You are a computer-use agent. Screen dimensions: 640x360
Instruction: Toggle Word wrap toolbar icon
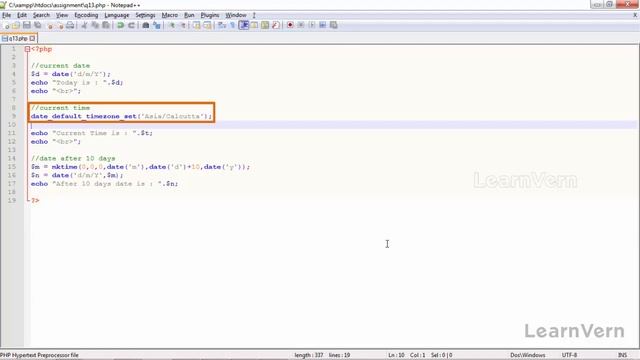(222, 25)
